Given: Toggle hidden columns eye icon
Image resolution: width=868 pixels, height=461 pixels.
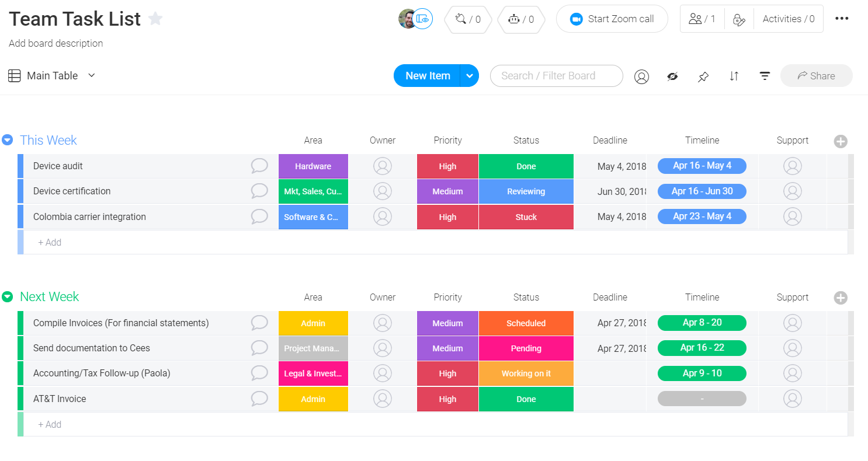Looking at the screenshot, I should pyautogui.click(x=672, y=76).
